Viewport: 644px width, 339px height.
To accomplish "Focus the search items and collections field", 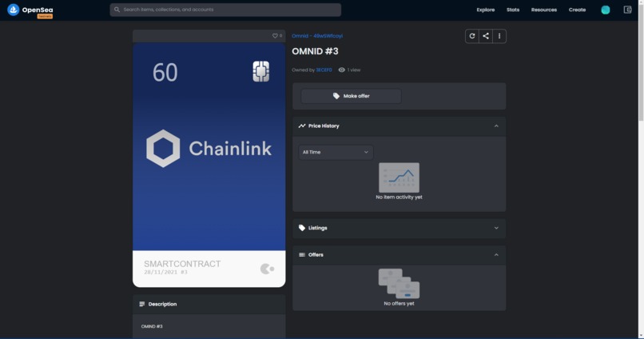I will pyautogui.click(x=225, y=10).
